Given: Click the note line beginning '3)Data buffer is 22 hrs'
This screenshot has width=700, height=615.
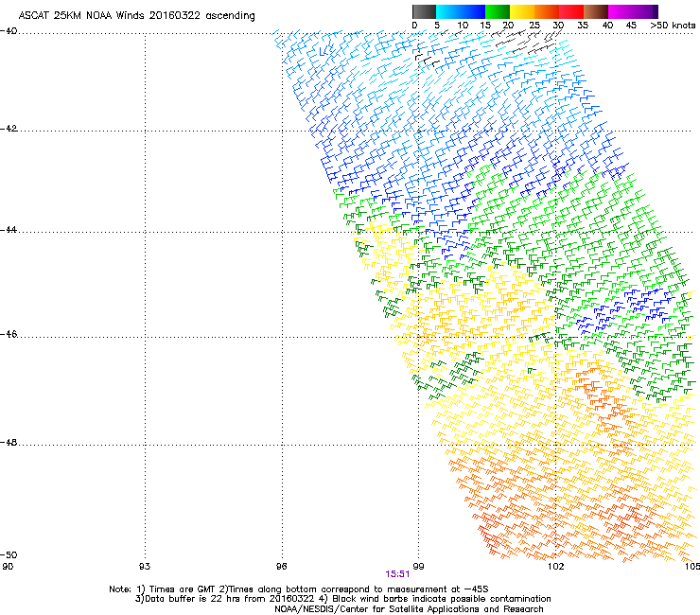Looking at the screenshot, I should 342,599.
